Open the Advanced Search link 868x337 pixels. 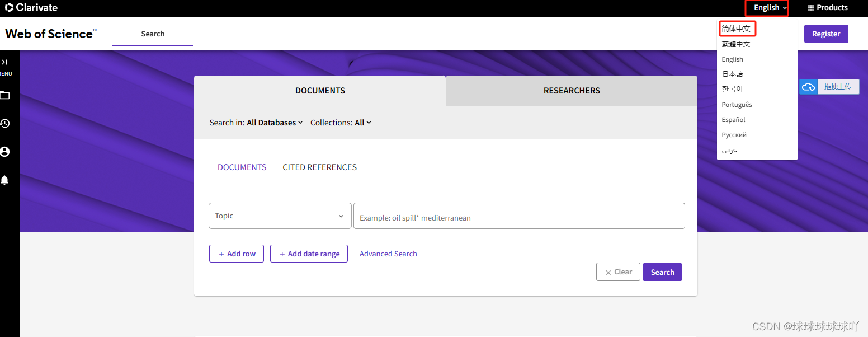388,254
